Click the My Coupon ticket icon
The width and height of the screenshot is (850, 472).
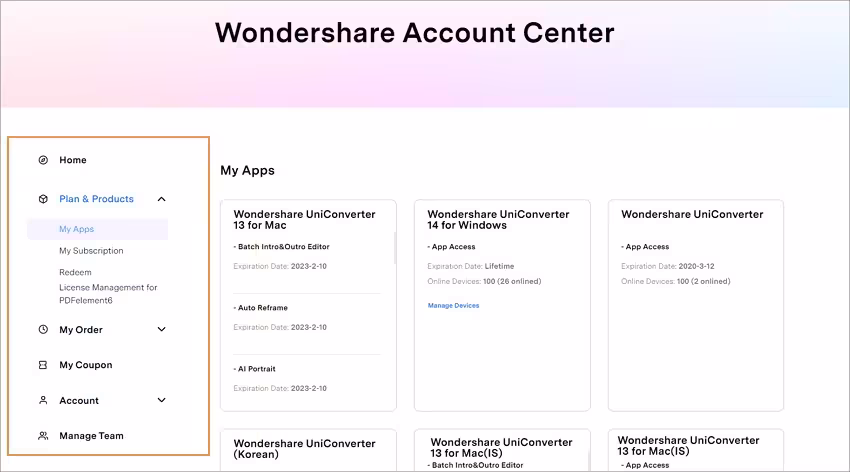[x=43, y=365]
